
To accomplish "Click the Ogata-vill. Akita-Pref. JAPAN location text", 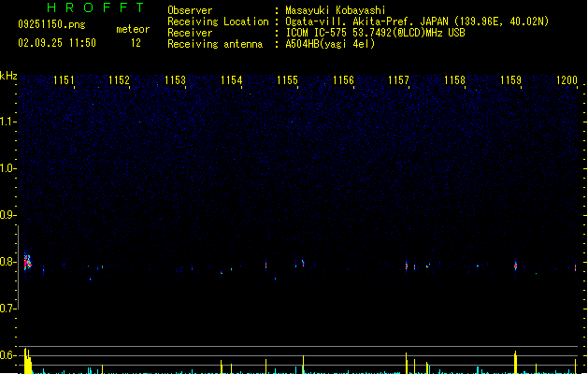I will pos(417,22).
